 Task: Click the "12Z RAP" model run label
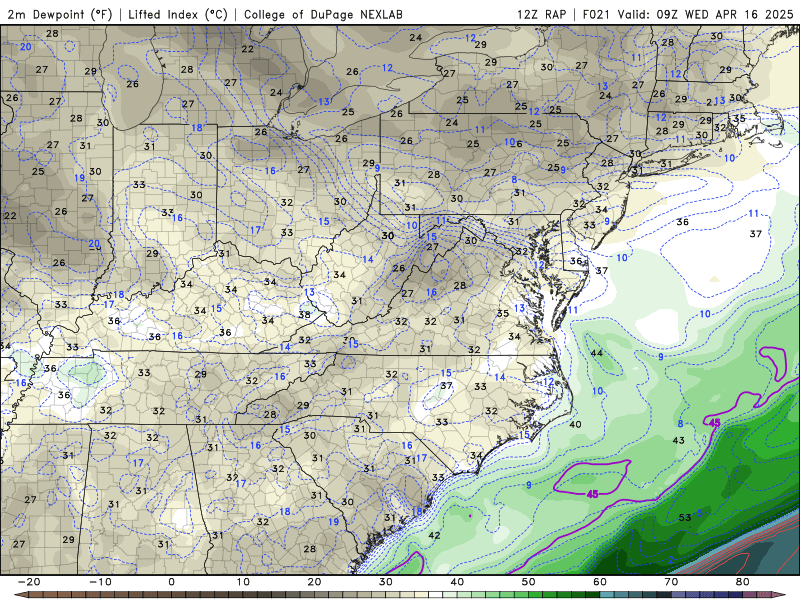pyautogui.click(x=541, y=14)
